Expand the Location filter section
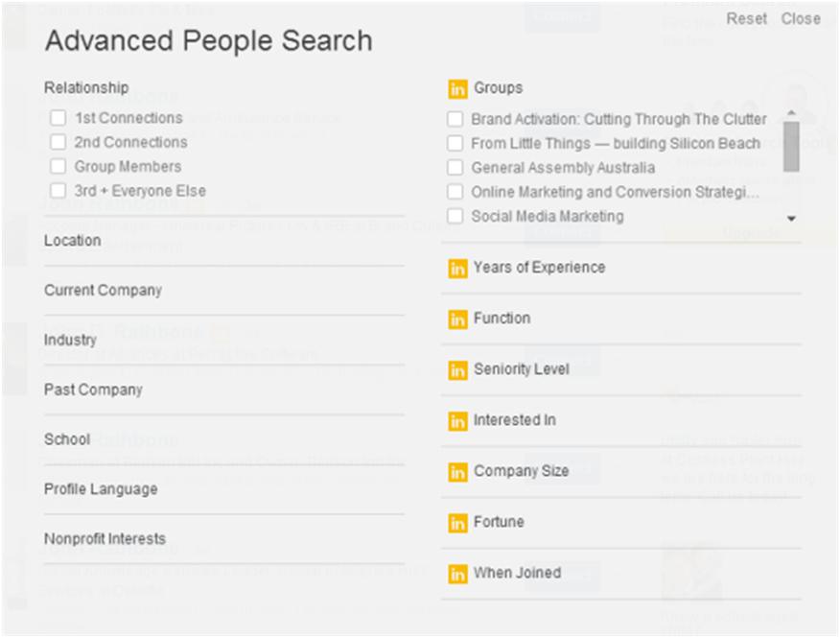The image size is (840, 638). pyautogui.click(x=224, y=241)
